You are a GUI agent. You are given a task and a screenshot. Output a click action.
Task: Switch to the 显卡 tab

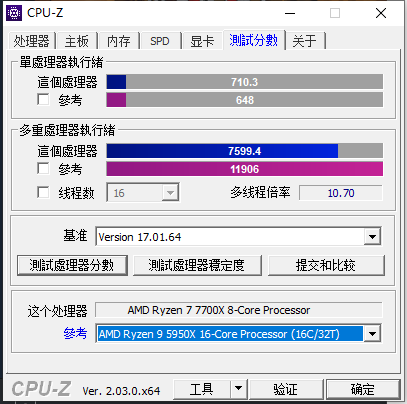coord(202,41)
